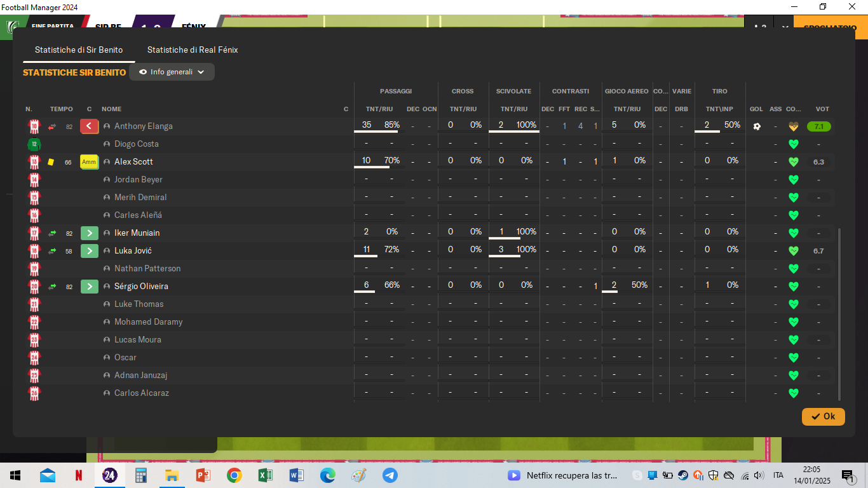Open the Info generali view dropdown

point(172,72)
